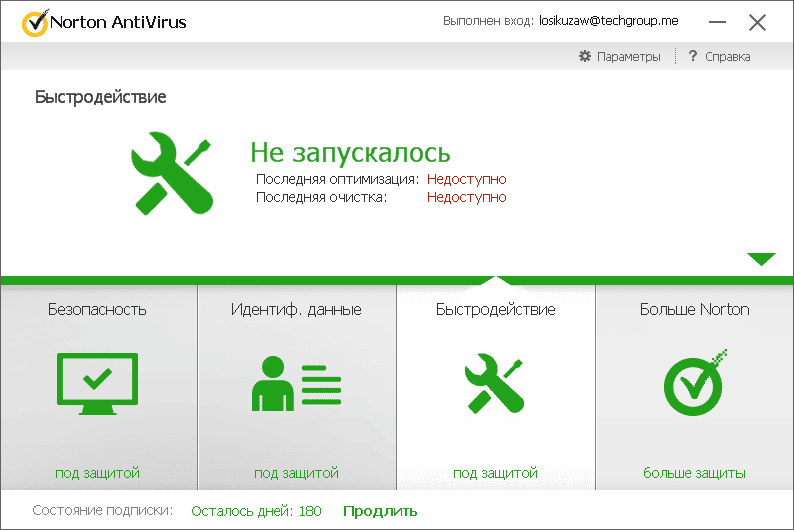Click "Недоступно" next to Последняя очистка
The width and height of the screenshot is (794, 530).
466,197
